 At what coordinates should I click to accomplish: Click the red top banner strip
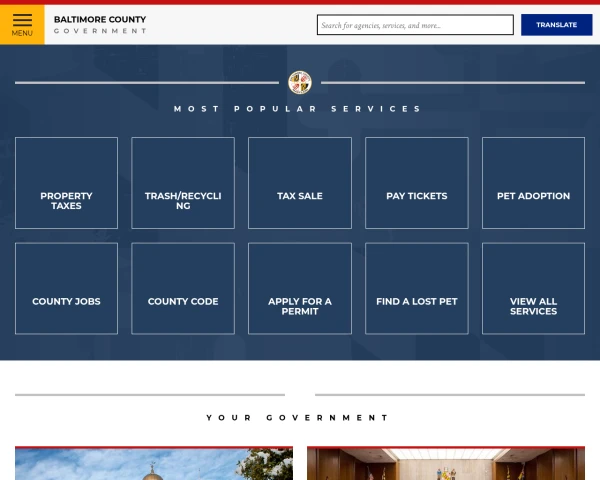pyautogui.click(x=300, y=2)
